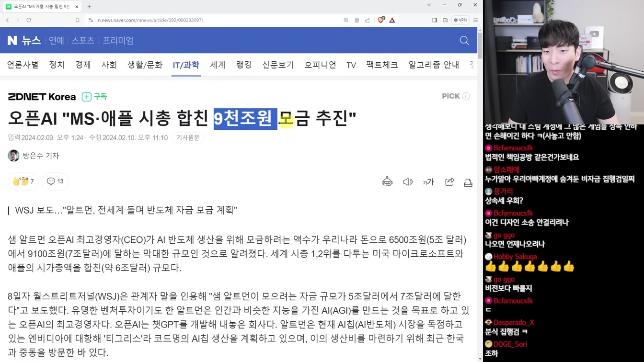Share this page from the address bar
Image resolution: width=644 pixels, height=362 pixels.
[x=368, y=20]
